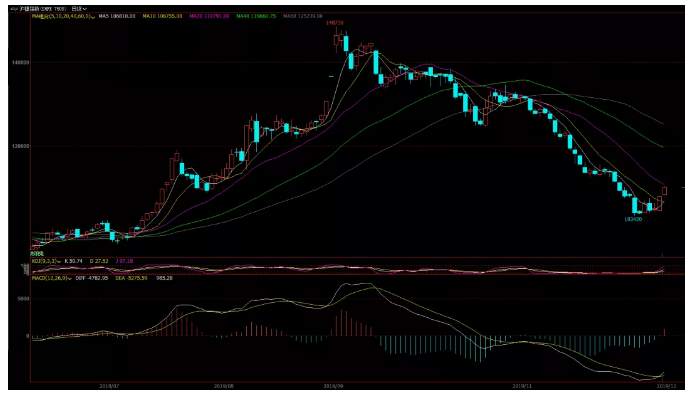The height and width of the screenshot is (403, 699).
Task: Click the contract name in the chart title
Action: [x=42, y=8]
